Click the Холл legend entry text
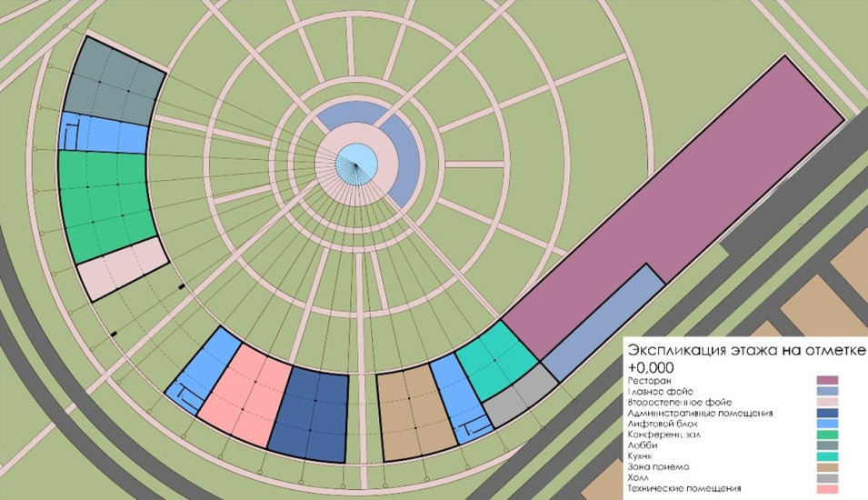Image resolution: width=868 pixels, height=500 pixels. coord(640,478)
